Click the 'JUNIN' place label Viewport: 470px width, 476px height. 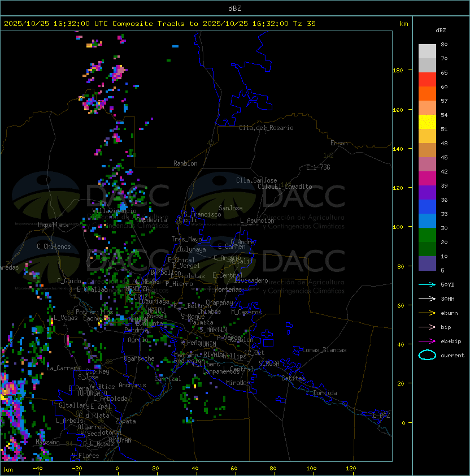tap(207, 344)
